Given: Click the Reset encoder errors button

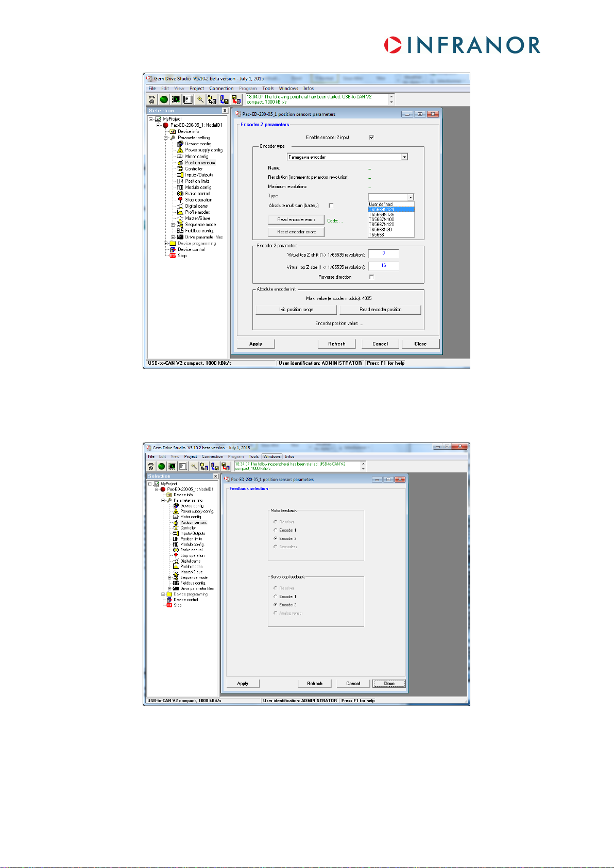Looking at the screenshot, I should (x=296, y=232).
